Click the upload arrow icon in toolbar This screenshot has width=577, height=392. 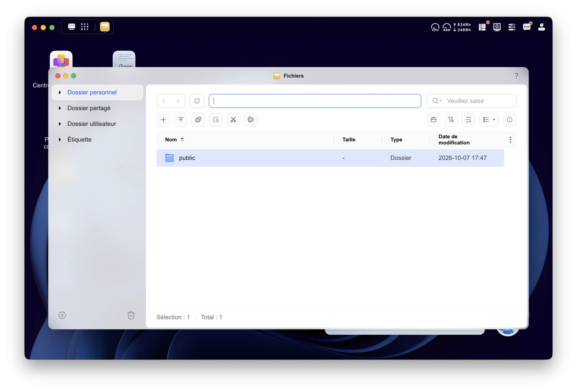(x=181, y=120)
